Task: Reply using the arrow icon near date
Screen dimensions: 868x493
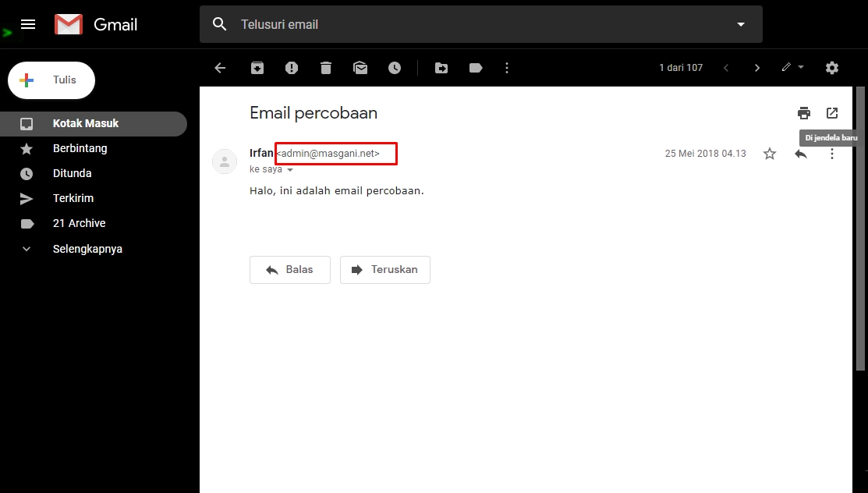Action: [800, 154]
